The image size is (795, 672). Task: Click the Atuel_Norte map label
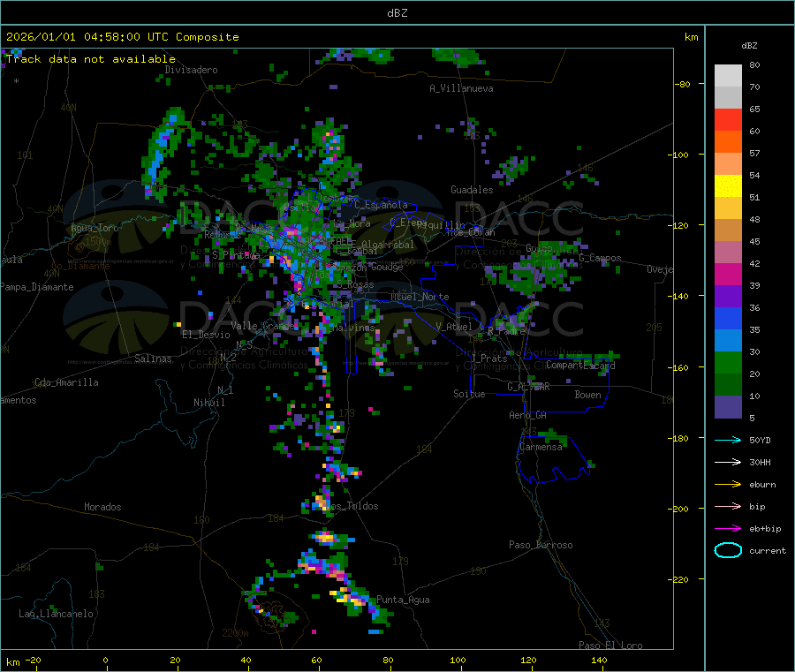tap(420, 297)
